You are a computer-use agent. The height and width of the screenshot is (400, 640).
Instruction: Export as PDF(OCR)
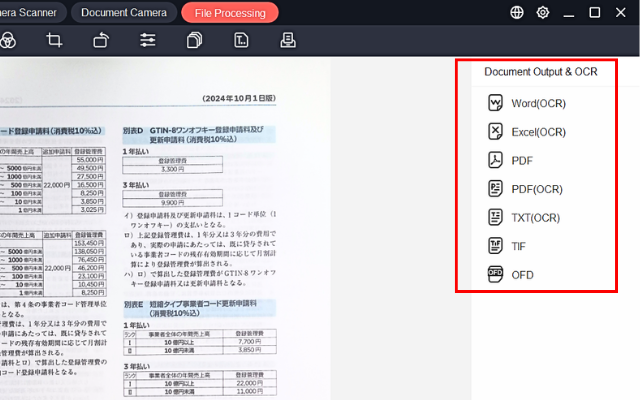click(x=536, y=189)
